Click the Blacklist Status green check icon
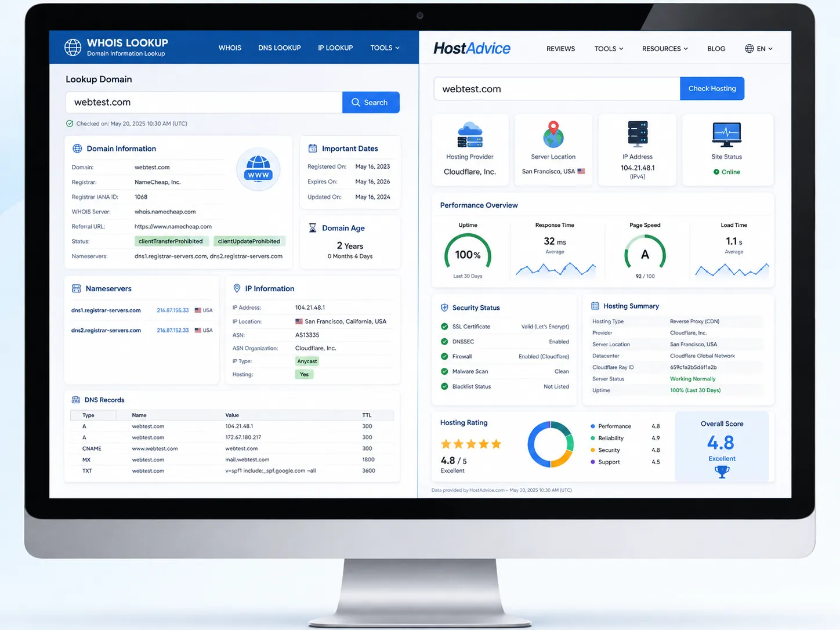The height and width of the screenshot is (630, 840). click(444, 386)
